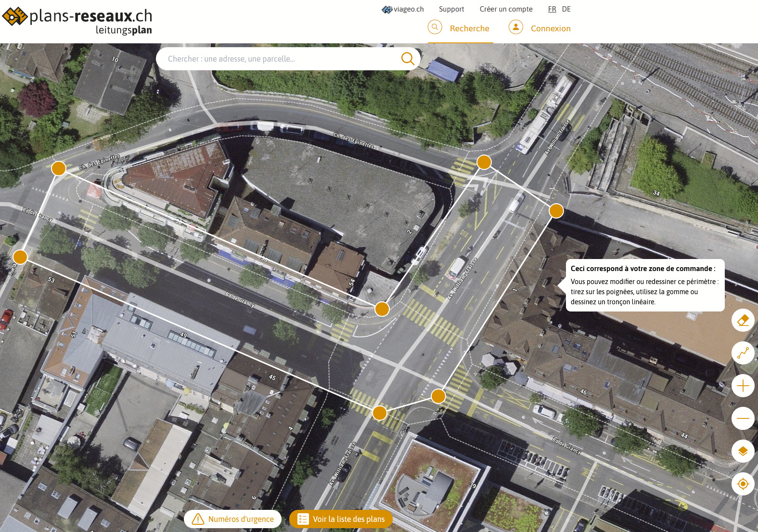This screenshot has width=758, height=532.
Task: Select the eraser tool
Action: coord(743,320)
